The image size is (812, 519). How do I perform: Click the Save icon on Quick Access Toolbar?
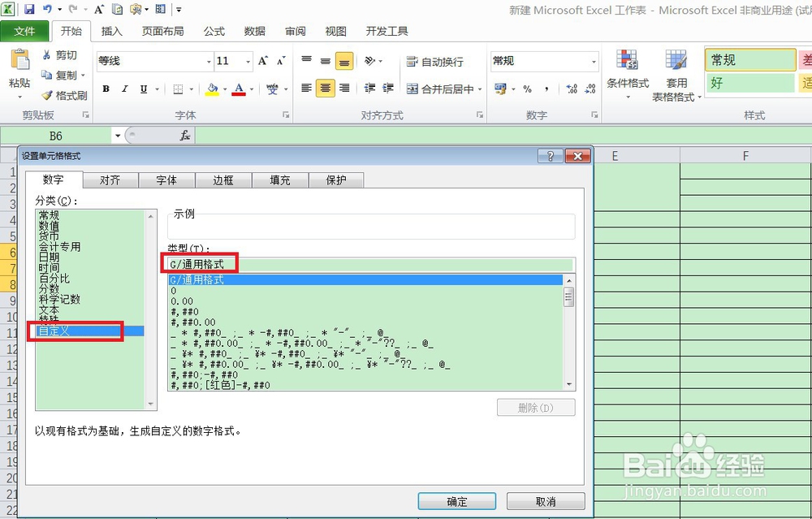pos(30,7)
